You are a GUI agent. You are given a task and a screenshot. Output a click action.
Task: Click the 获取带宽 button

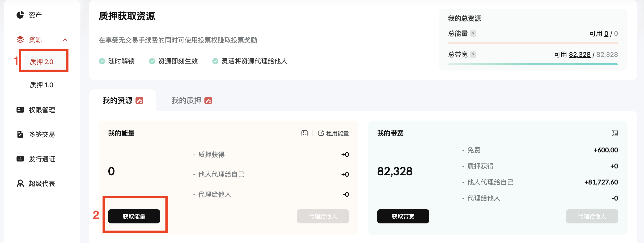(403, 216)
